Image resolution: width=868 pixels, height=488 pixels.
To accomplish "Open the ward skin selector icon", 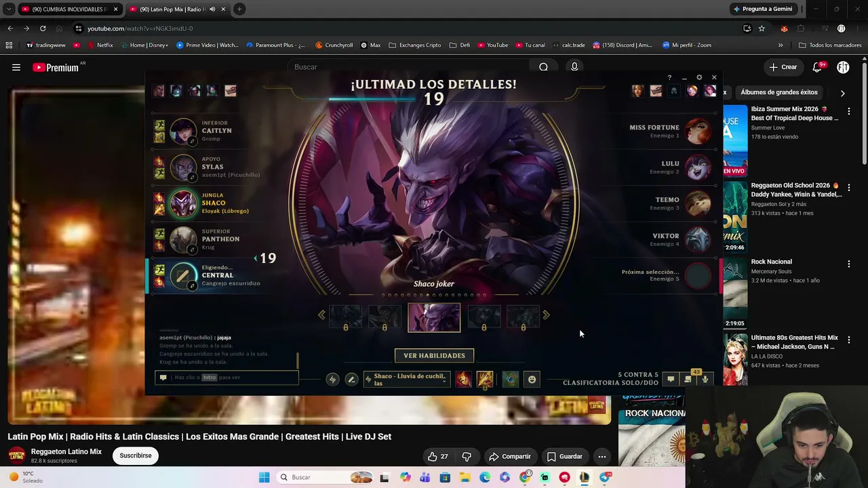I will pyautogui.click(x=511, y=380).
